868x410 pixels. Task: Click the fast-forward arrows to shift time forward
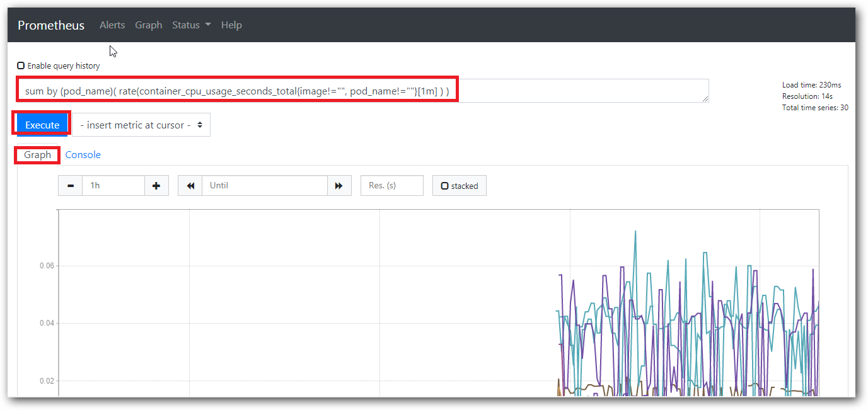[339, 186]
